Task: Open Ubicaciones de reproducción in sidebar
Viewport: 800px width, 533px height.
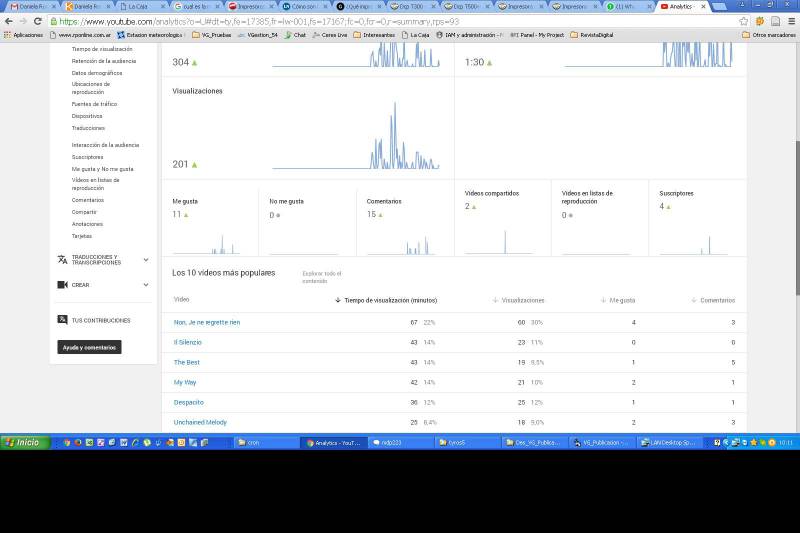Action: click(91, 88)
